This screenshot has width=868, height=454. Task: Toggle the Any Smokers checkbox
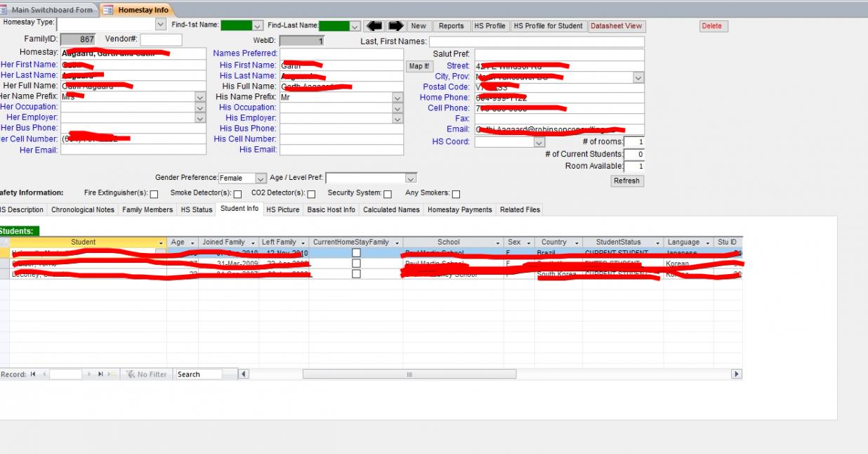click(456, 194)
